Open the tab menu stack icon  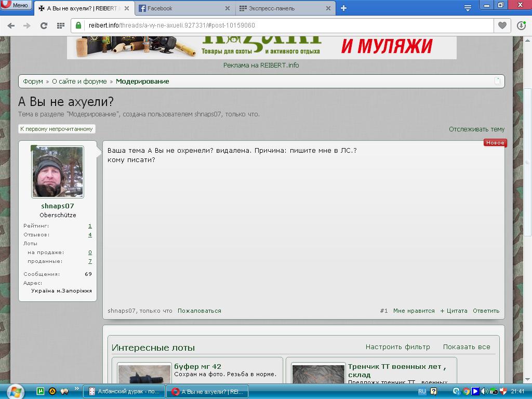[x=468, y=8]
